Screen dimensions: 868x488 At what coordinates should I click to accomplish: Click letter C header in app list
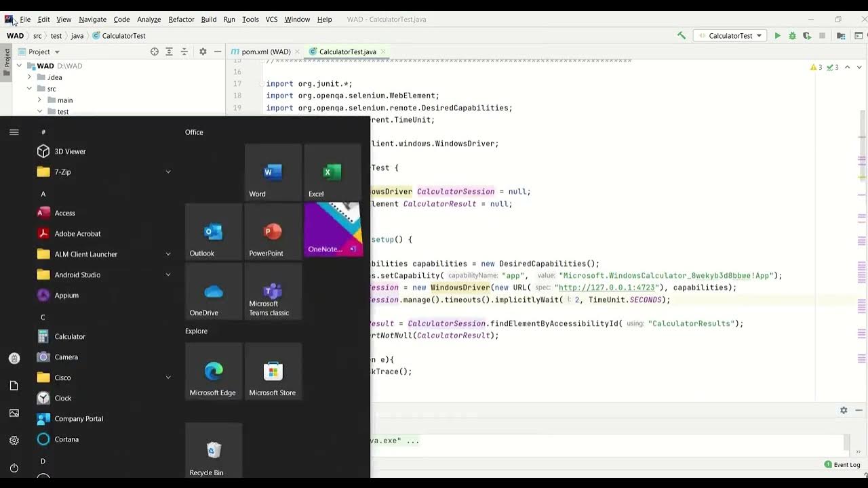click(43, 317)
